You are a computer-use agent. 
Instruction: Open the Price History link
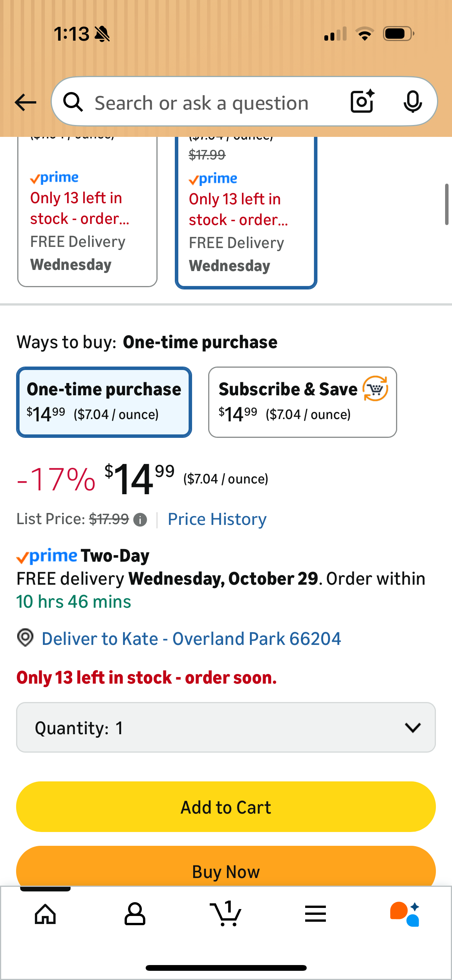click(217, 520)
